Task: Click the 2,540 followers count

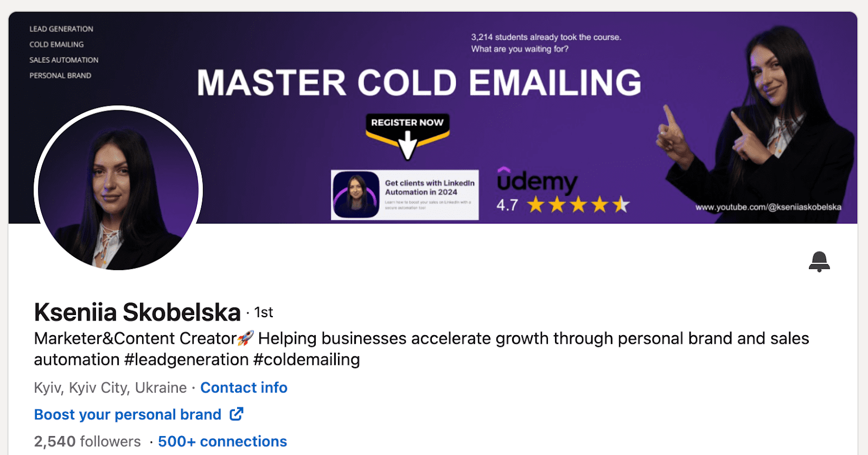Action: [x=87, y=441]
